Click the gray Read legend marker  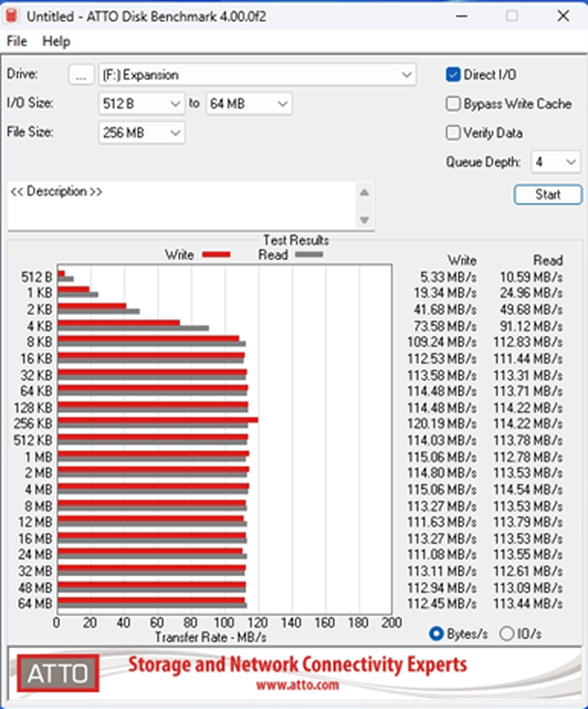(x=309, y=254)
